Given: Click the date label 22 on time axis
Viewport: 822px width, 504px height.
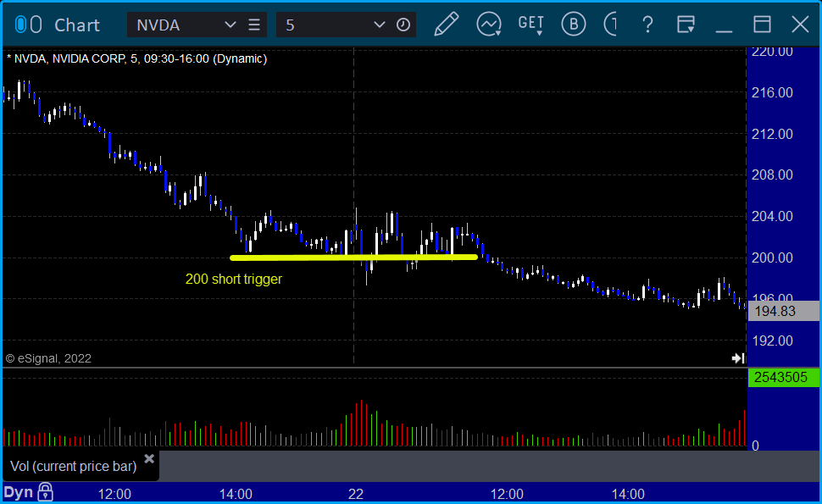Looking at the screenshot, I should (356, 494).
